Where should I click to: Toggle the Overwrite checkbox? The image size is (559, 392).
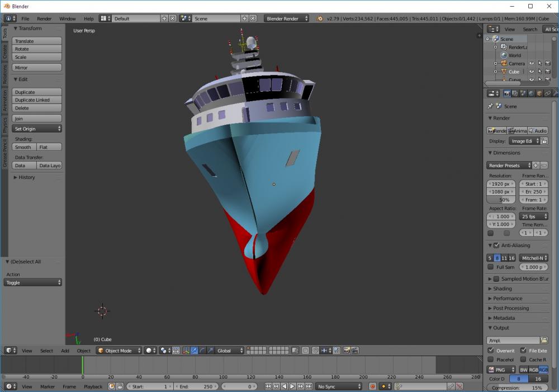[491, 350]
